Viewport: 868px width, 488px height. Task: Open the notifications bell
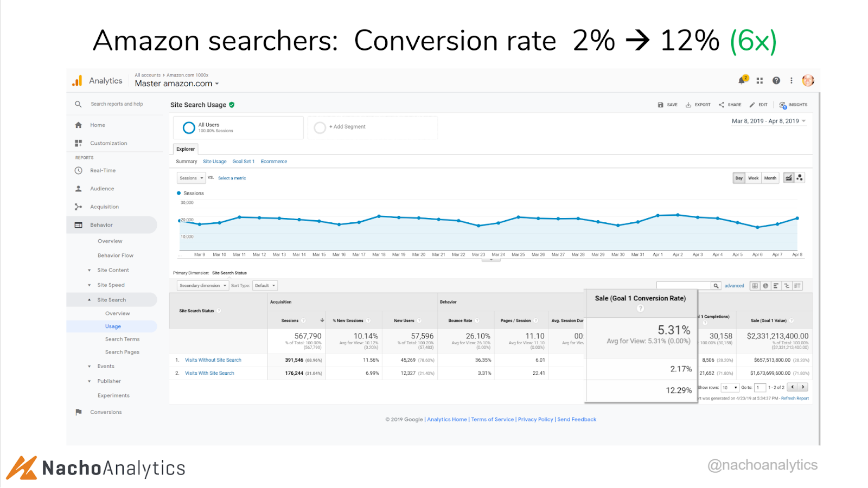[x=742, y=80]
